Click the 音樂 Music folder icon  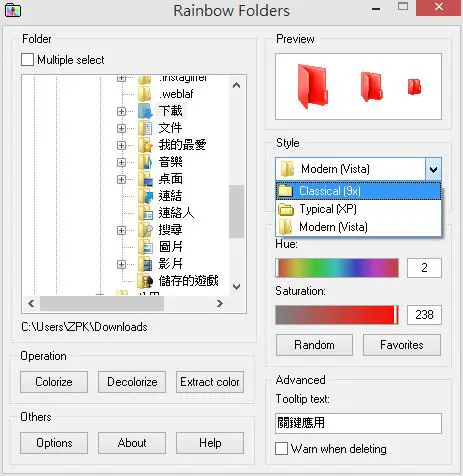(x=145, y=162)
